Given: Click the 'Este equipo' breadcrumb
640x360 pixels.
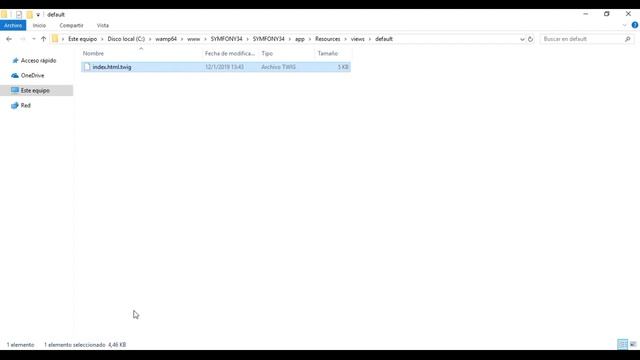Looking at the screenshot, I should 82,39.
